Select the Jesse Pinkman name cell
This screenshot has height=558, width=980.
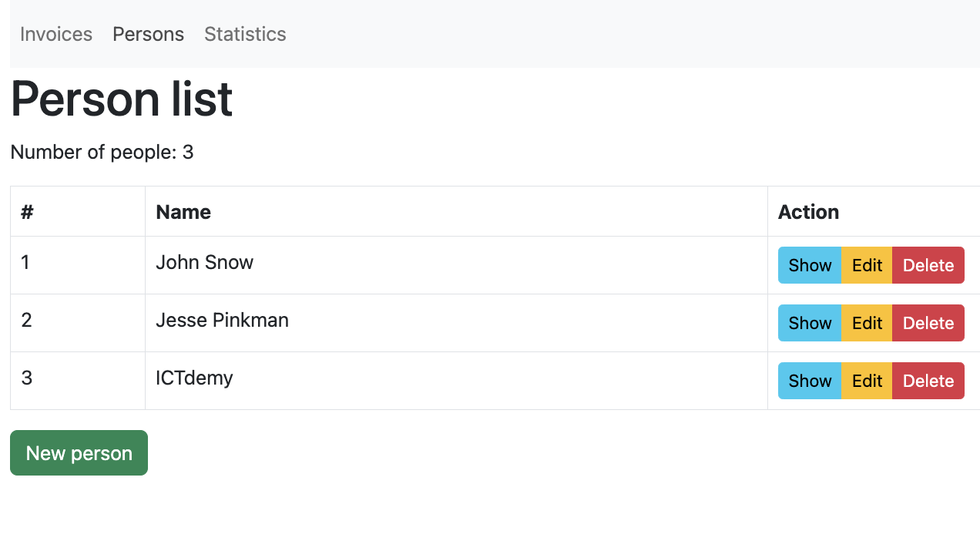222,321
